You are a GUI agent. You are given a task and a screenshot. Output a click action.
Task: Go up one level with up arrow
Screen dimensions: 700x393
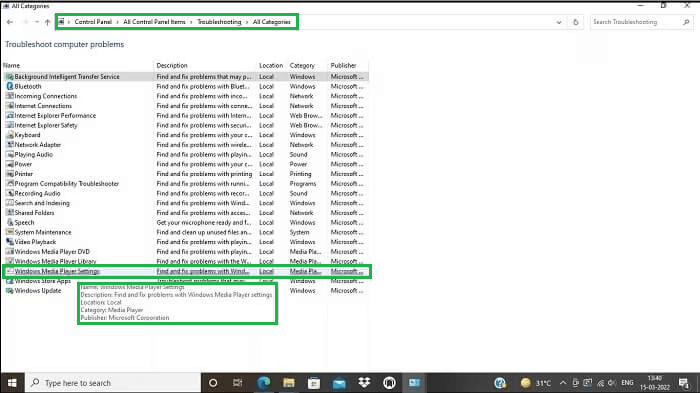point(47,22)
